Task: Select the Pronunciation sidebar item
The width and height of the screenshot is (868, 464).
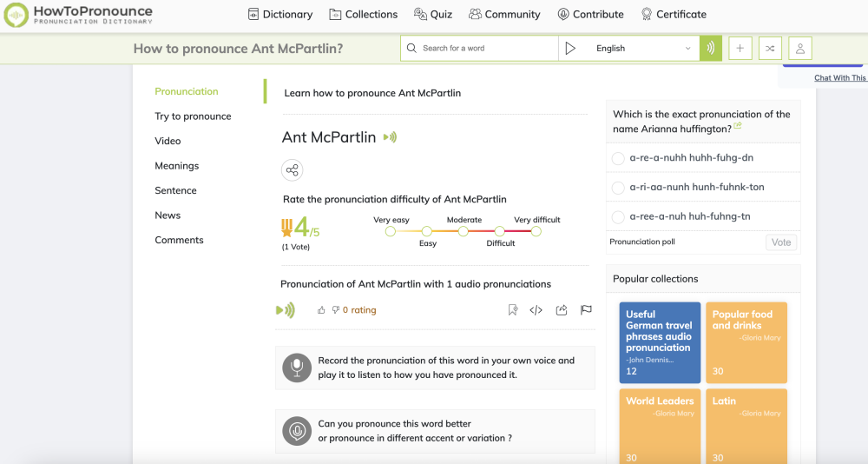Action: [x=187, y=91]
